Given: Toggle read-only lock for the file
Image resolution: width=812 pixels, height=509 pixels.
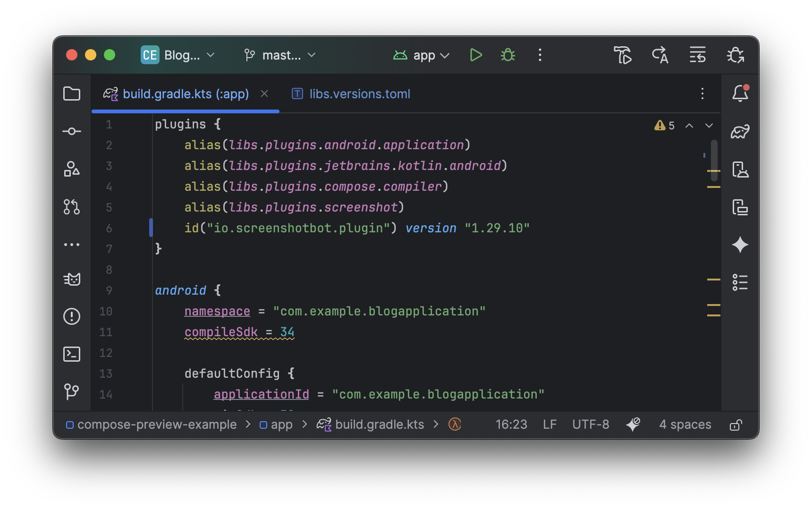Looking at the screenshot, I should pyautogui.click(x=736, y=425).
